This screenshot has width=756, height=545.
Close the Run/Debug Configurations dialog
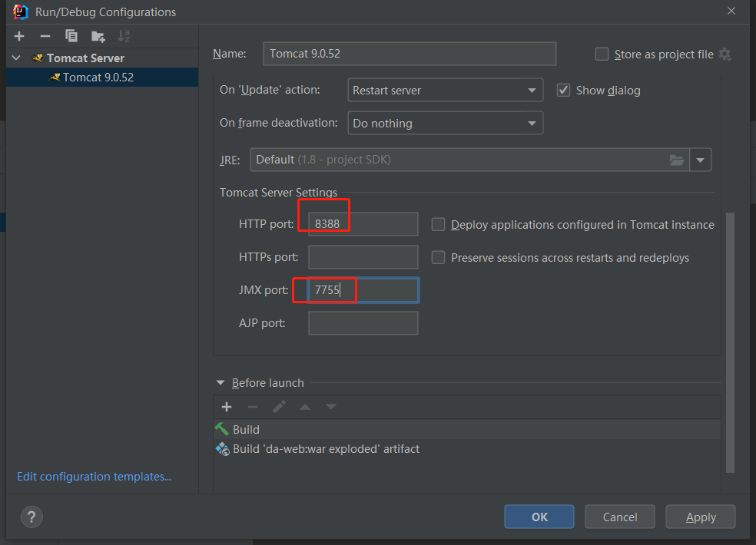(731, 11)
